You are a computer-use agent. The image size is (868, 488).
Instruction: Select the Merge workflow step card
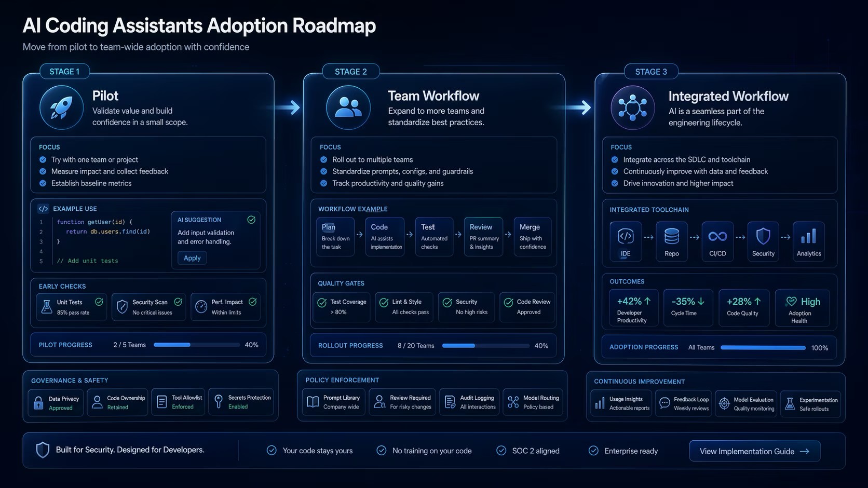click(533, 237)
